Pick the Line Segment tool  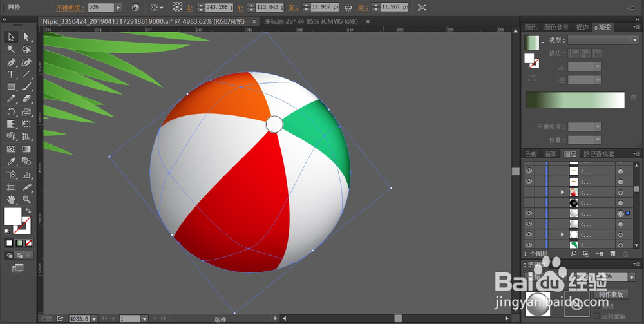26,74
